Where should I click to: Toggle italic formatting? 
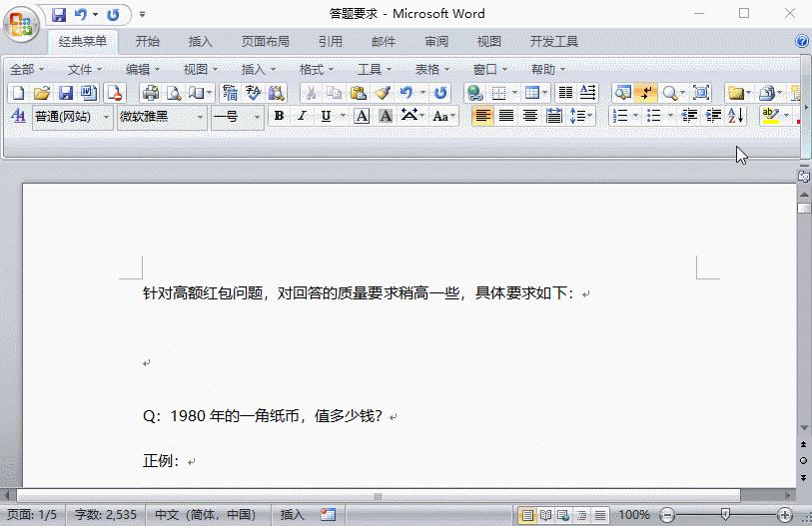pos(302,116)
